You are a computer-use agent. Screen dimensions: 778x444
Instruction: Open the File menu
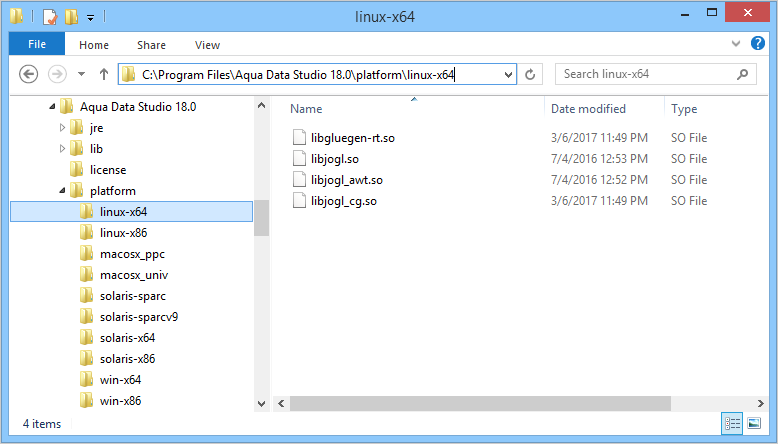(37, 44)
